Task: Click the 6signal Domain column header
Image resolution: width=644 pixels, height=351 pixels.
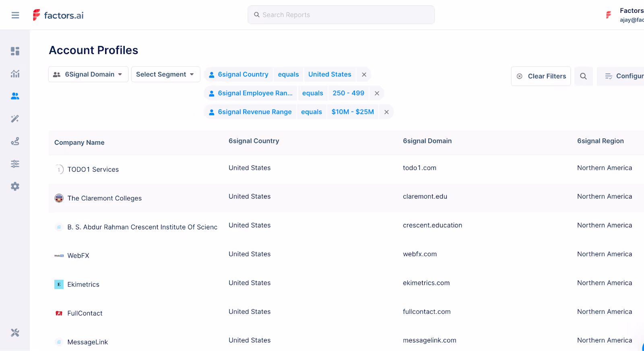Action: coord(427,141)
